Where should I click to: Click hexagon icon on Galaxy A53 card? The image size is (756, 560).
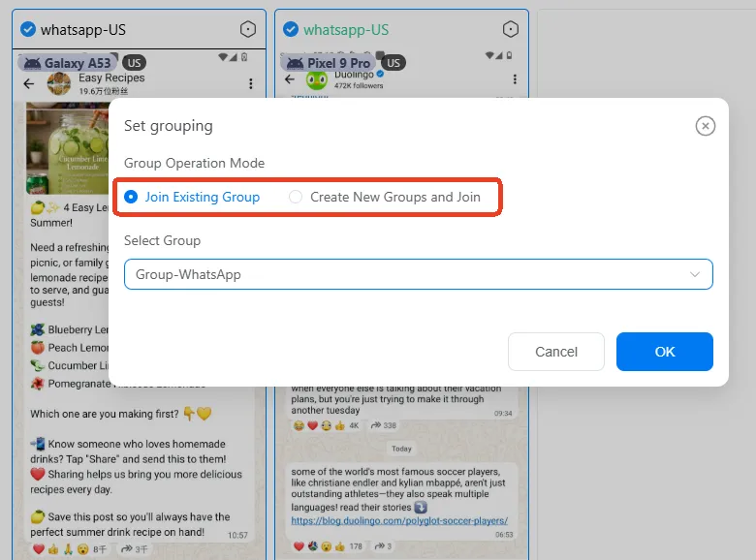248,29
